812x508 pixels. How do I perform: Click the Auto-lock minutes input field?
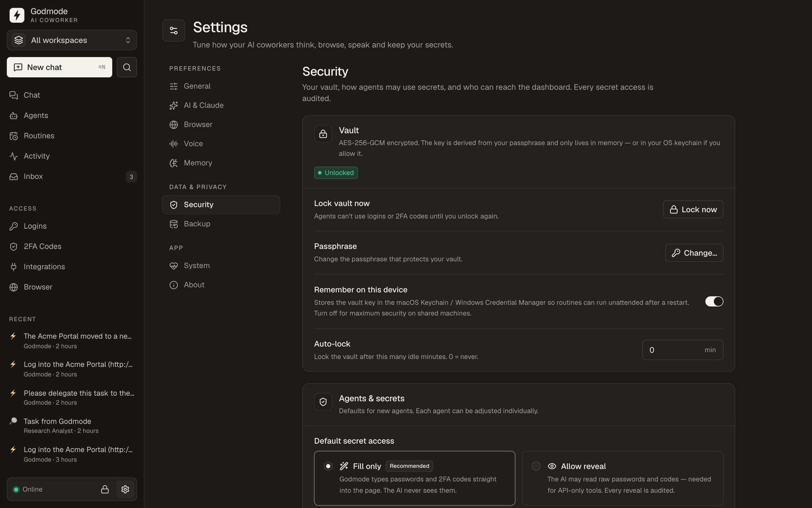coord(682,350)
